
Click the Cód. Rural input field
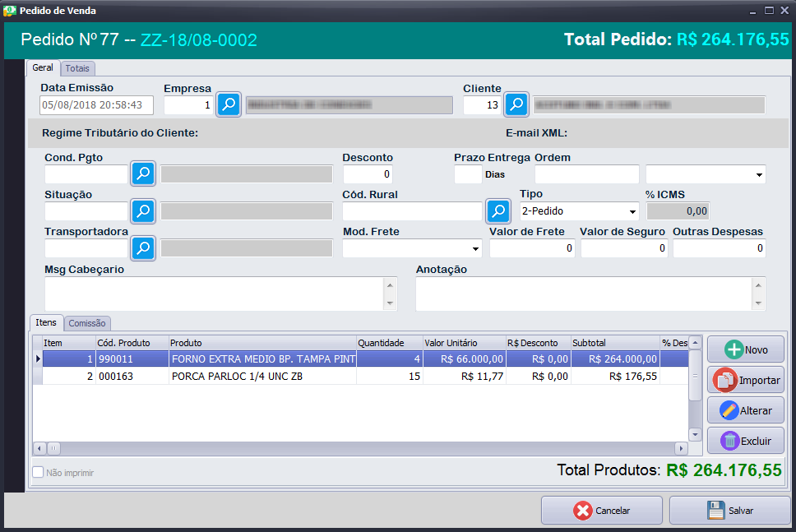click(412, 211)
